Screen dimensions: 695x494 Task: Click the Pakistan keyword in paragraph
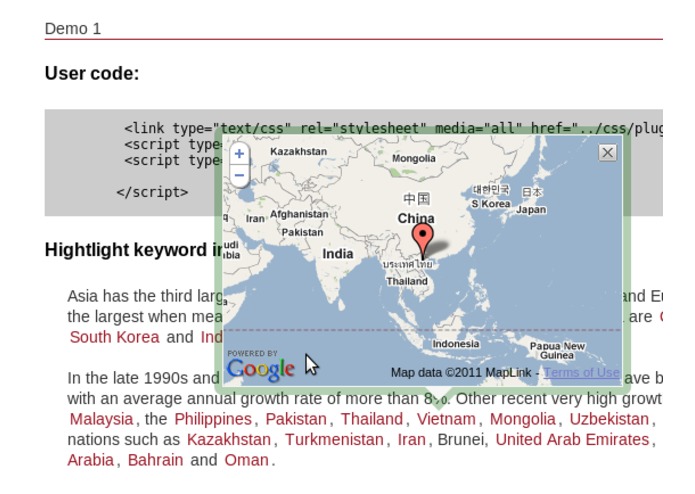(x=296, y=419)
